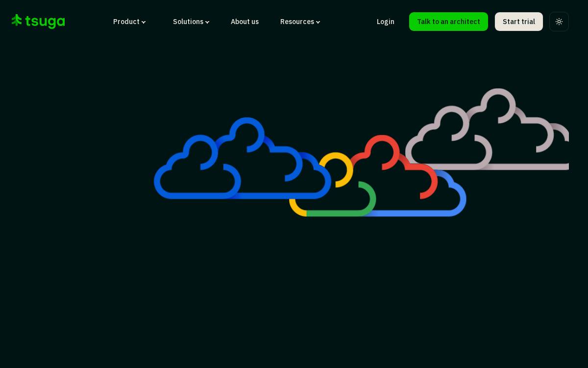Click the Talk to an architect button
This screenshot has height=368, width=588.
448,22
